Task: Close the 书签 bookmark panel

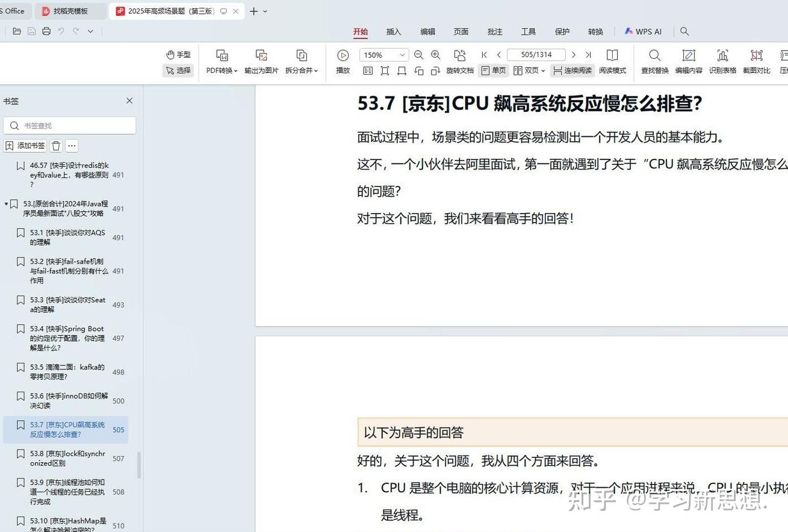Action: (x=129, y=101)
